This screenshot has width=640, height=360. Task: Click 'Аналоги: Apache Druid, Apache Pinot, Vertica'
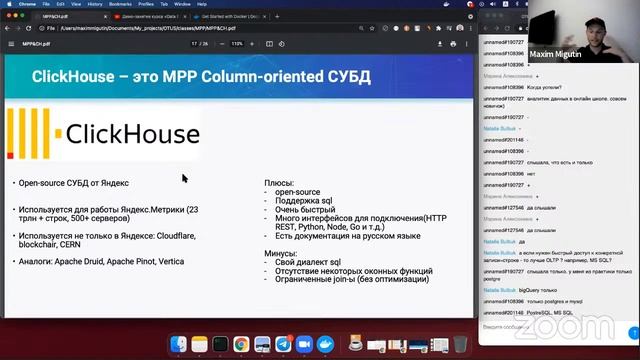pos(101,261)
